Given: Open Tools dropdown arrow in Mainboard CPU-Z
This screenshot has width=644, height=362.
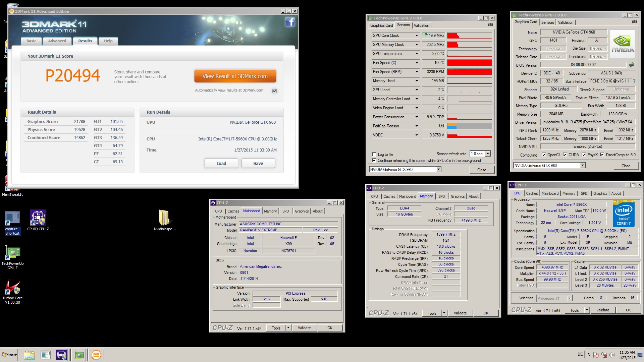Looking at the screenshot, I should tap(288, 328).
